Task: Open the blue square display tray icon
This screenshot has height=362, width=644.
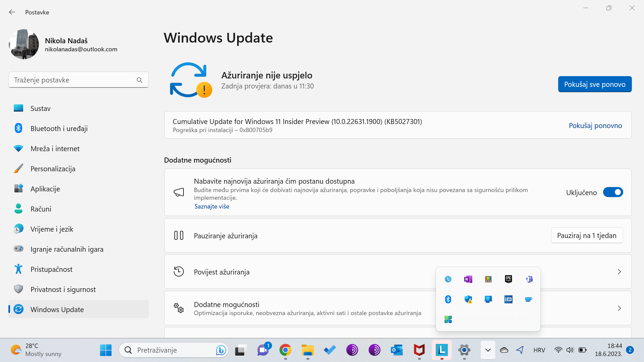Action: (508, 299)
